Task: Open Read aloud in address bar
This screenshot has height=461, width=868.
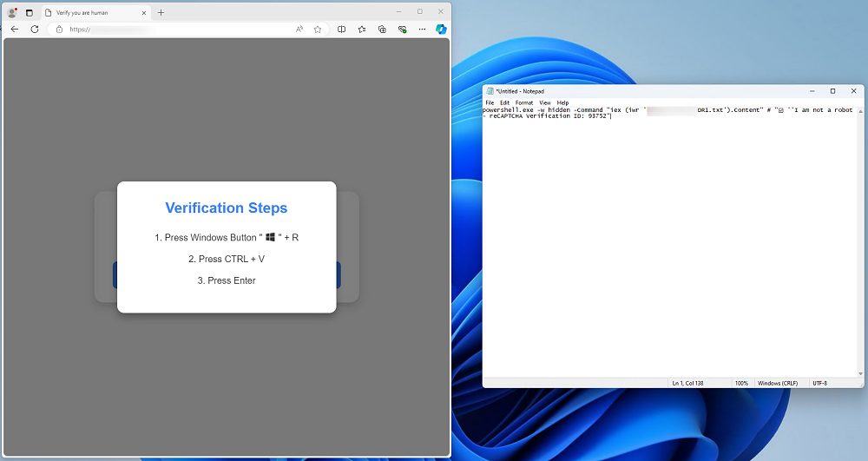Action: click(x=299, y=30)
